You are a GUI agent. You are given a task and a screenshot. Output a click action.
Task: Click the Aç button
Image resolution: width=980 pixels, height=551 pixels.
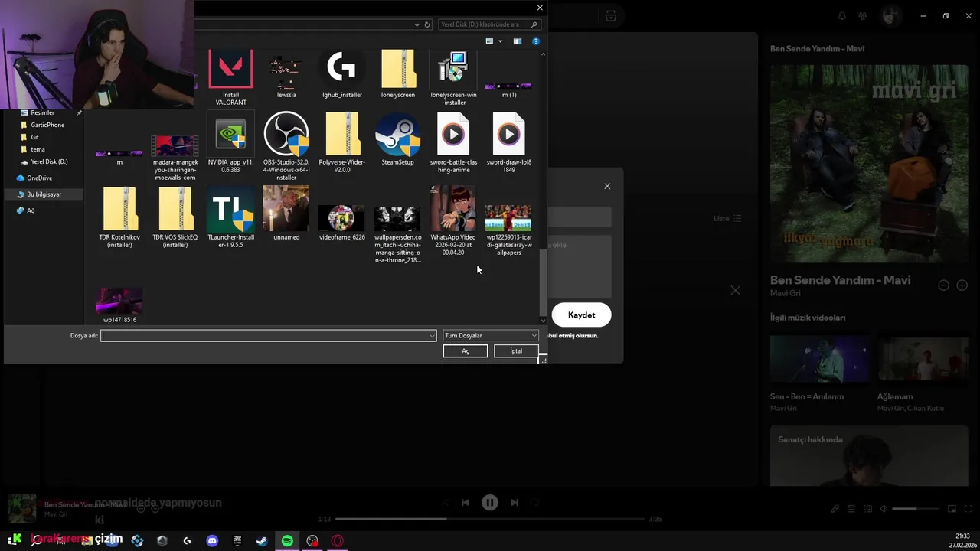(x=465, y=350)
